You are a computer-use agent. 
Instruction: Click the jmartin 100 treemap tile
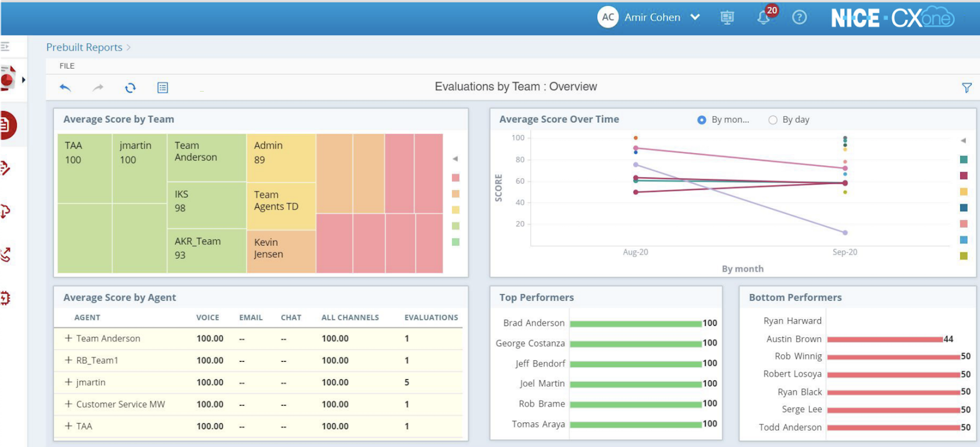coord(140,168)
